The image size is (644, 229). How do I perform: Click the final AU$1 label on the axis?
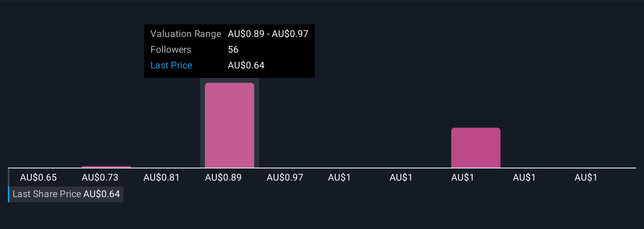tap(586, 177)
